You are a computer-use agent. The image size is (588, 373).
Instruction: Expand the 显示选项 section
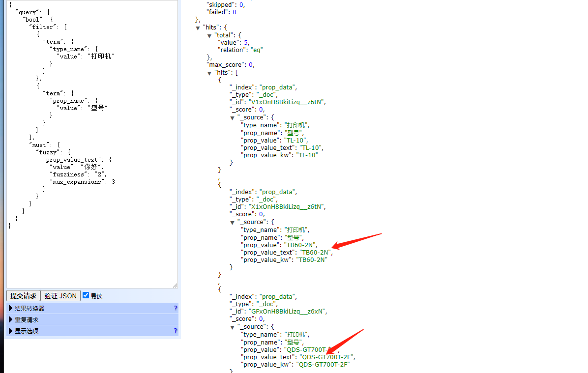coord(92,331)
